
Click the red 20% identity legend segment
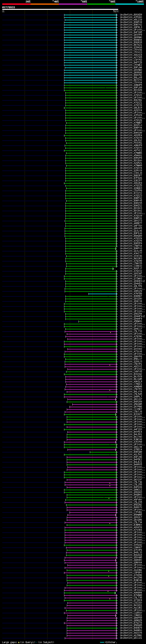(16, 4)
